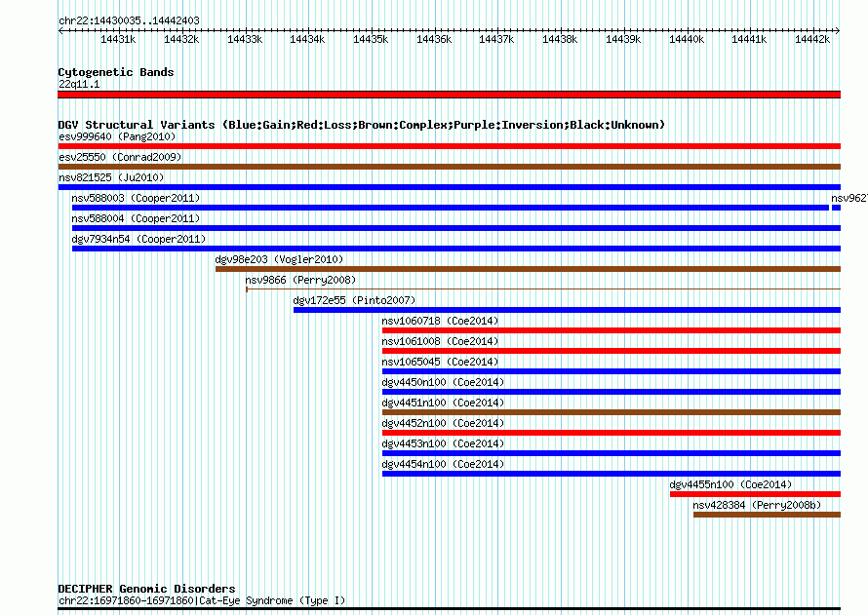The width and height of the screenshot is (868, 615).
Task: Click the blue nsv1065045 gain bar
Action: coord(612,371)
